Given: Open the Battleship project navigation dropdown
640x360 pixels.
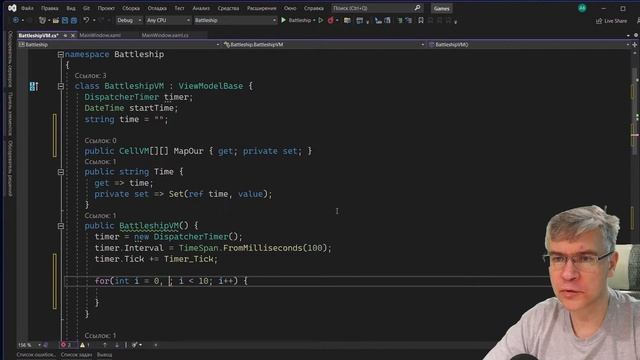Looking at the screenshot, I should [x=119, y=44].
